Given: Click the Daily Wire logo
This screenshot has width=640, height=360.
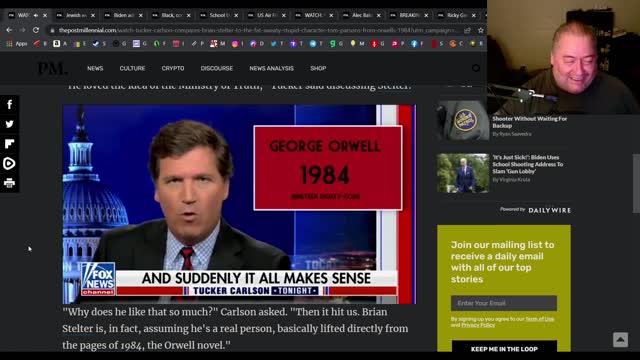Looking at the screenshot, I should click(x=549, y=210).
